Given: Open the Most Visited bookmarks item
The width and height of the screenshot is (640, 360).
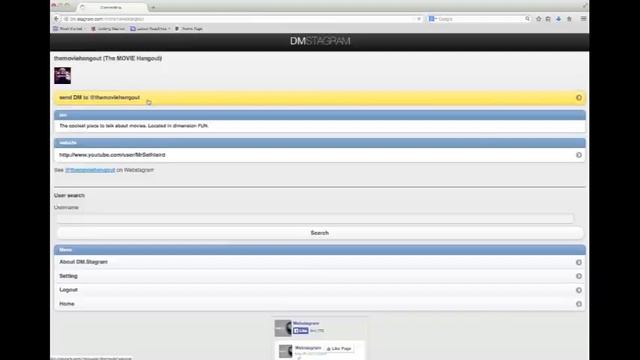Looking at the screenshot, I should pos(68,29).
